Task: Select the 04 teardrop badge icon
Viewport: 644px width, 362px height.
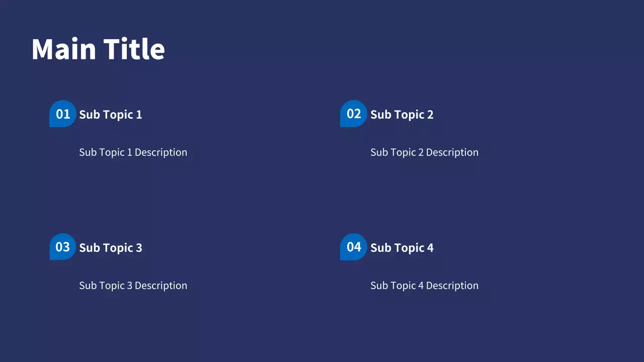Action: coord(354,247)
